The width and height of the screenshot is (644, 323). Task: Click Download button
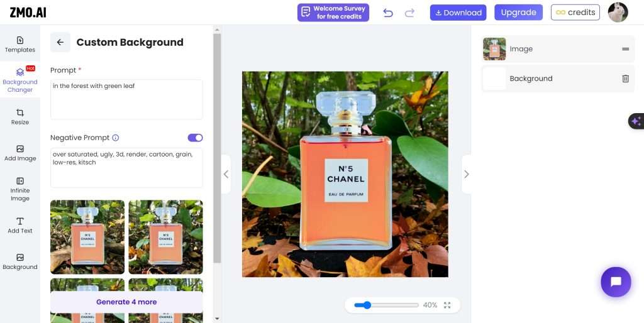pos(458,13)
